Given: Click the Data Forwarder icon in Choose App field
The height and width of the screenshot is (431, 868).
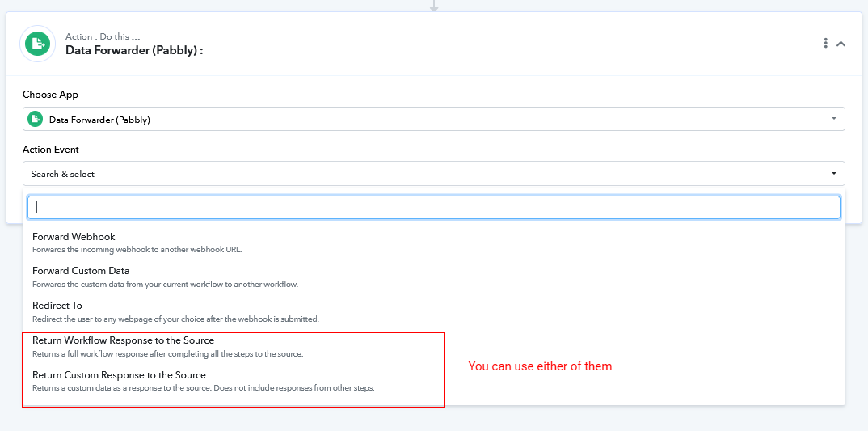Looking at the screenshot, I should tap(36, 119).
